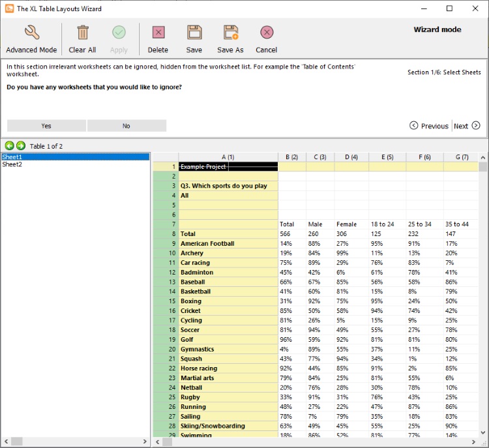Screen dimensions: 489x448
Task: Click the grid horizontal scrollbar right arrow
Action: [473, 441]
